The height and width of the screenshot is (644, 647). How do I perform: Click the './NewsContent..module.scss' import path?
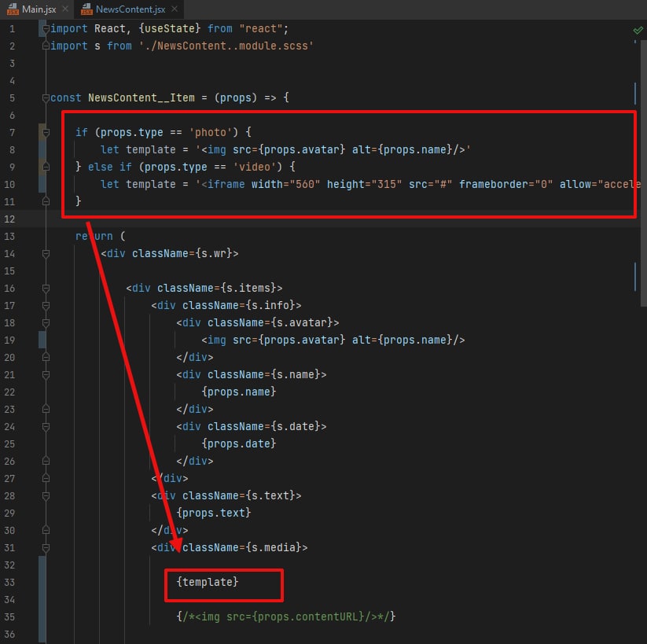(x=226, y=46)
